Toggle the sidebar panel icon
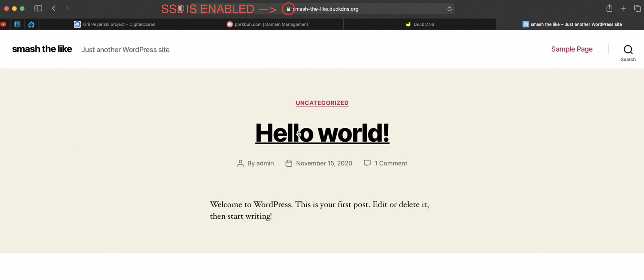 [x=38, y=8]
